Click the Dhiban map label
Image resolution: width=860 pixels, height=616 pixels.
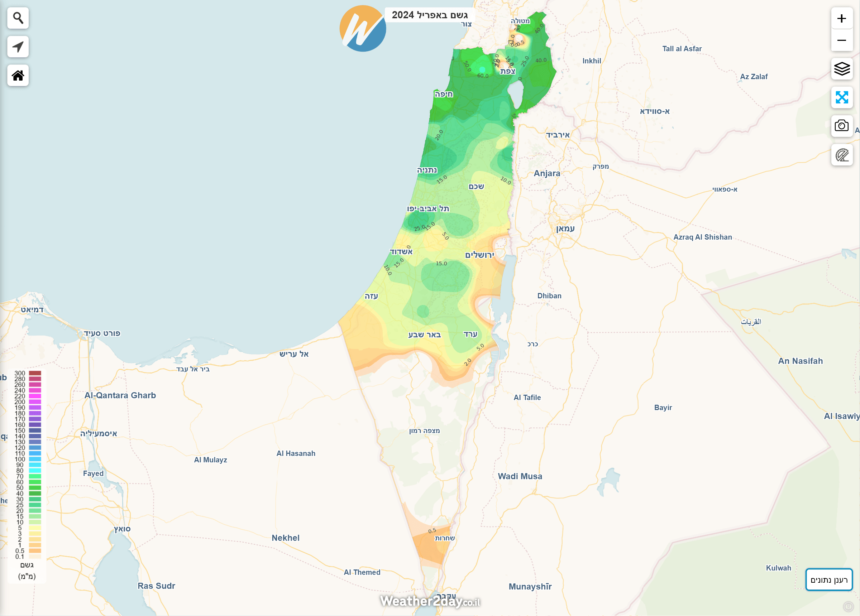[549, 296]
